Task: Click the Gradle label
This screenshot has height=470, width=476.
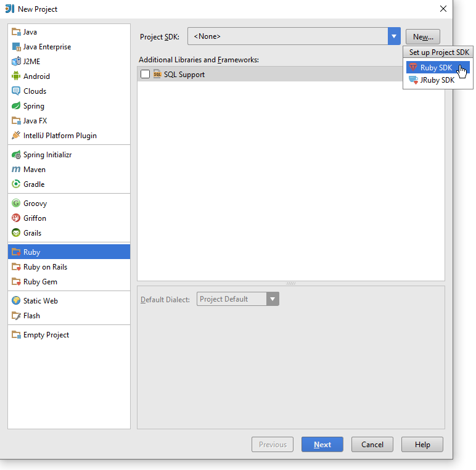Action: coord(34,184)
